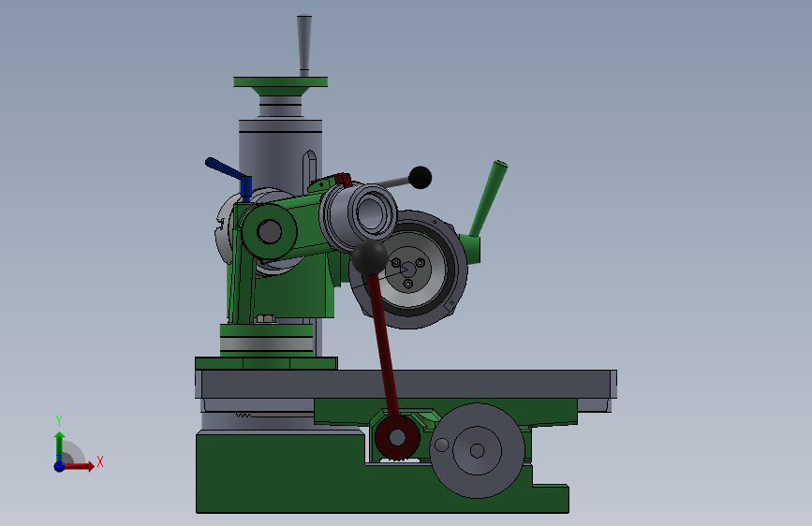Pick the black ball knob on the red lever

369,256
